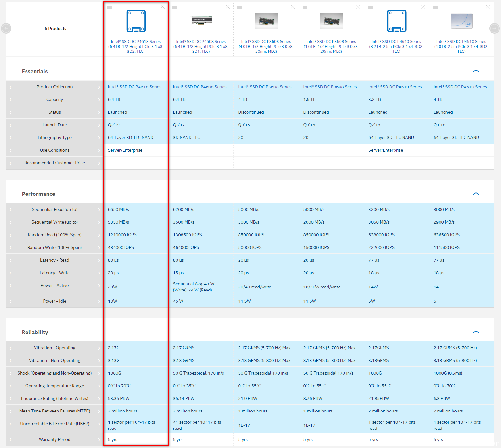This screenshot has height=448, width=501.
Task: Collapse the Reliability section
Action: coord(476,332)
